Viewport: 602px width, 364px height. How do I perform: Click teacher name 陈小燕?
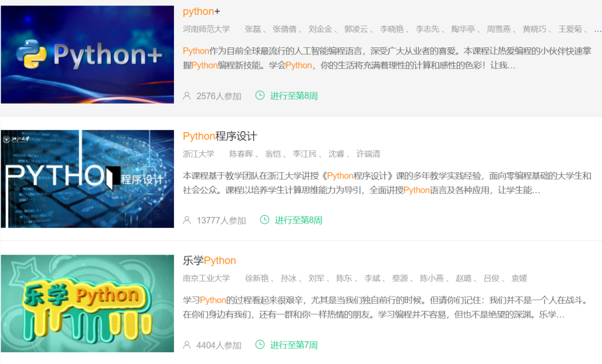pyautogui.click(x=432, y=278)
